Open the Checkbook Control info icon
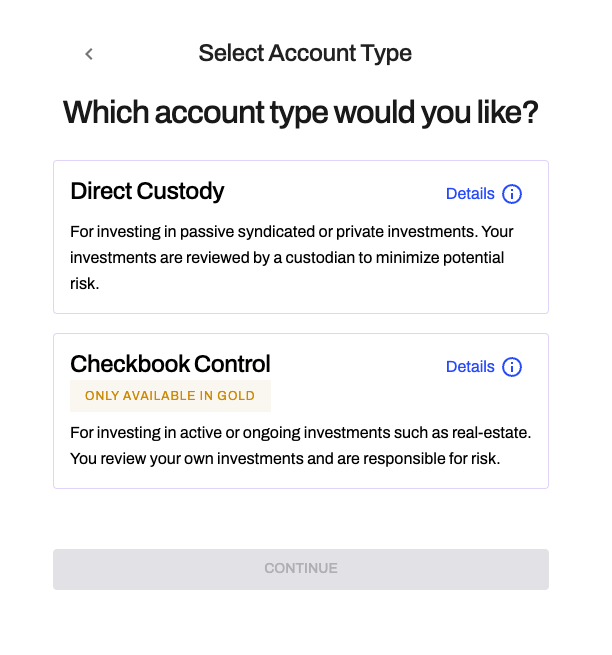This screenshot has height=655, width=612. tap(512, 367)
